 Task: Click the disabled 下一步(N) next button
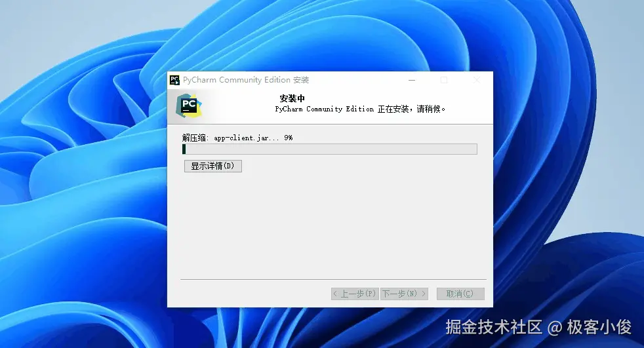click(x=404, y=294)
